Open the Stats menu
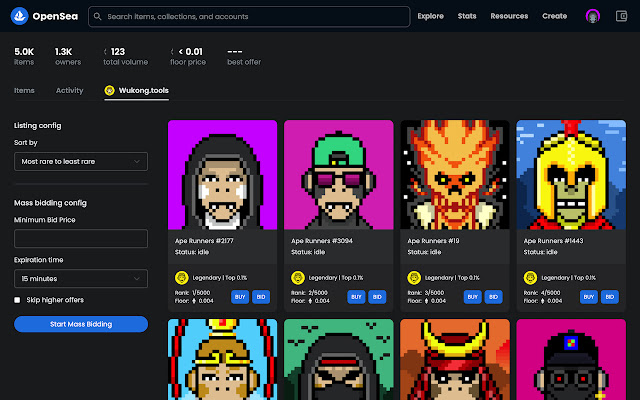640x400 pixels. 467,16
